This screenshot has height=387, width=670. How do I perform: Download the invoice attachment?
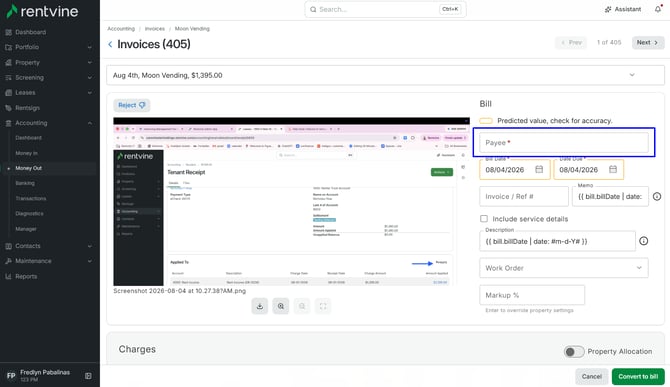point(259,306)
